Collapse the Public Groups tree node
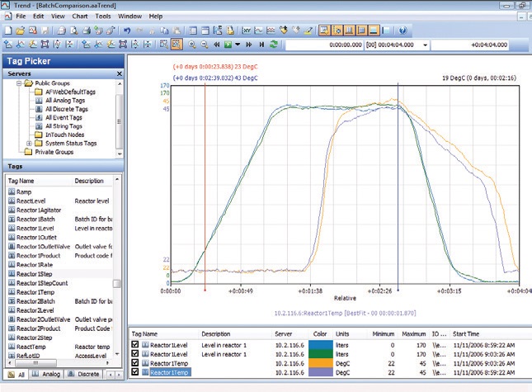The width and height of the screenshot is (532, 392). tap(17, 83)
